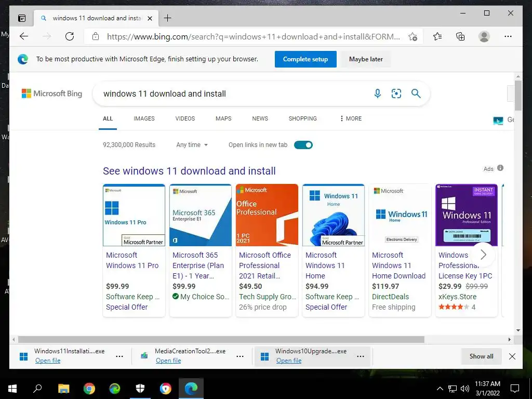532x399 pixels.
Task: Click the browser address bar URL
Action: point(253,37)
